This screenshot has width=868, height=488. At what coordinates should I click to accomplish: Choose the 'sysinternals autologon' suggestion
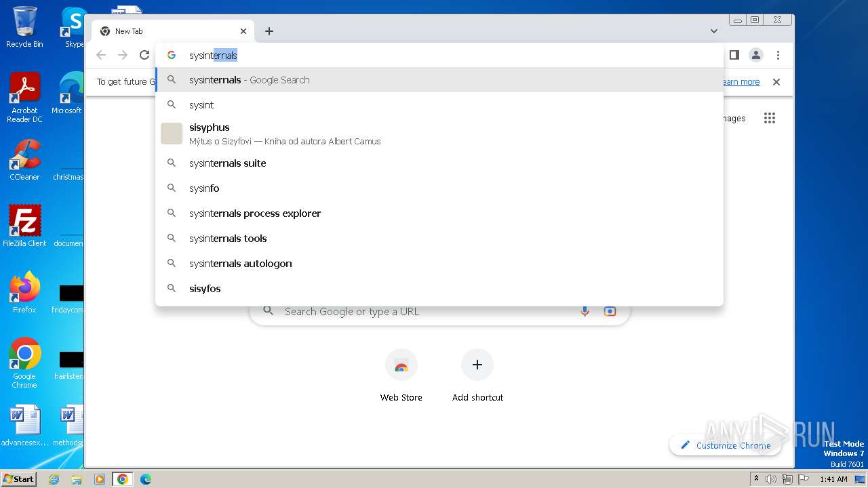tap(439, 264)
